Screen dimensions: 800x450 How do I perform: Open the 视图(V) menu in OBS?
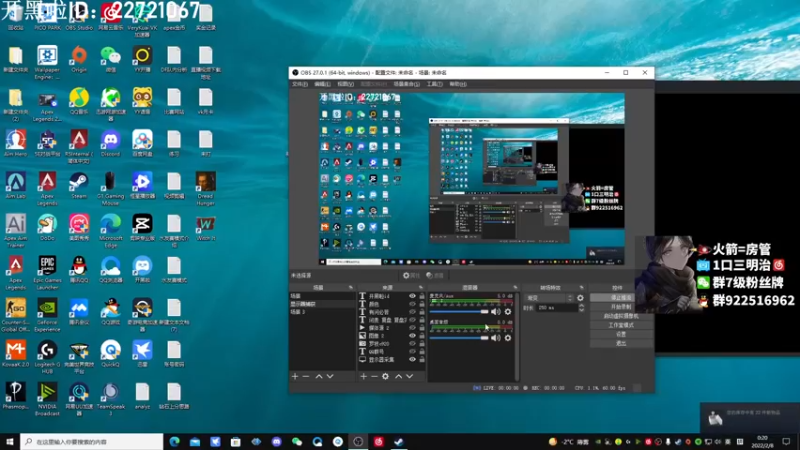pos(345,84)
